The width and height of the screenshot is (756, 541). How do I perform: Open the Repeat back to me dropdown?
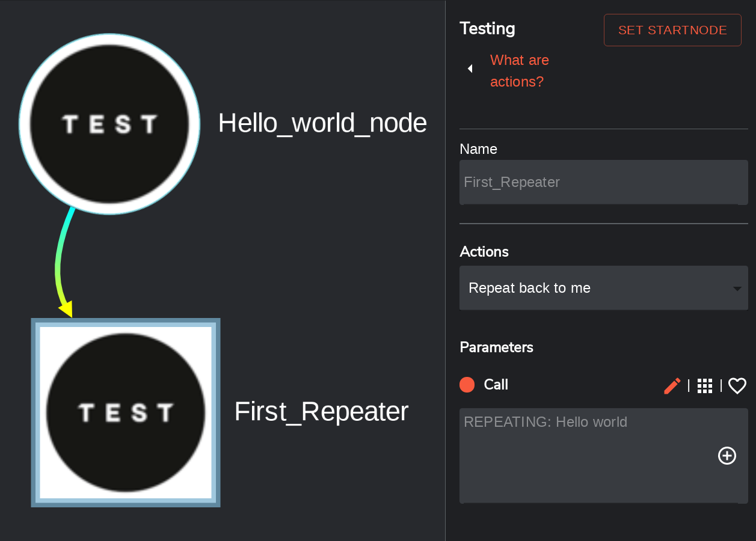pyautogui.click(x=603, y=288)
